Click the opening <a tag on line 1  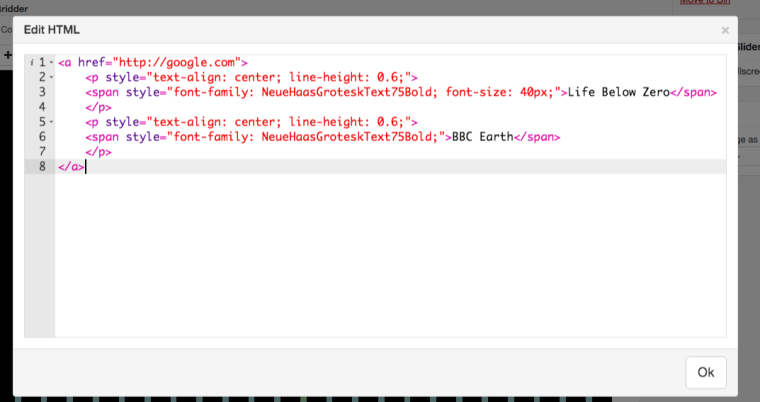click(64, 63)
